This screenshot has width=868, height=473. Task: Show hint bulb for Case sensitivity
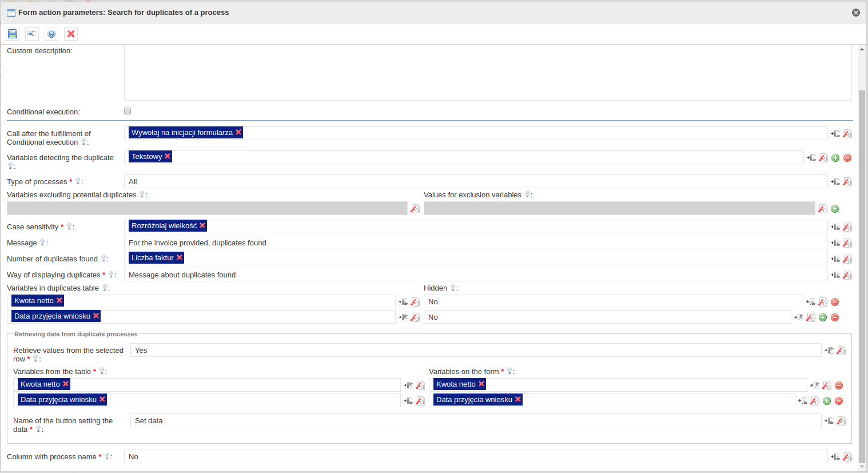69,226
